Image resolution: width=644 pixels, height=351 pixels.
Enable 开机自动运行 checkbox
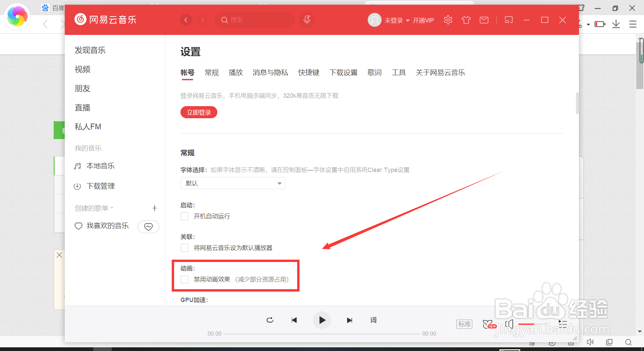coord(184,216)
